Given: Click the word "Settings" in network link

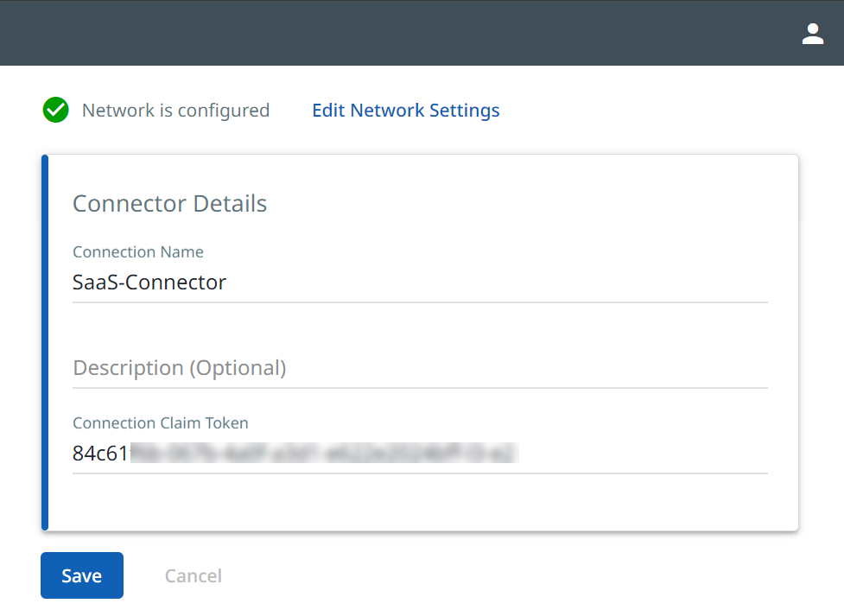Looking at the screenshot, I should tap(464, 111).
